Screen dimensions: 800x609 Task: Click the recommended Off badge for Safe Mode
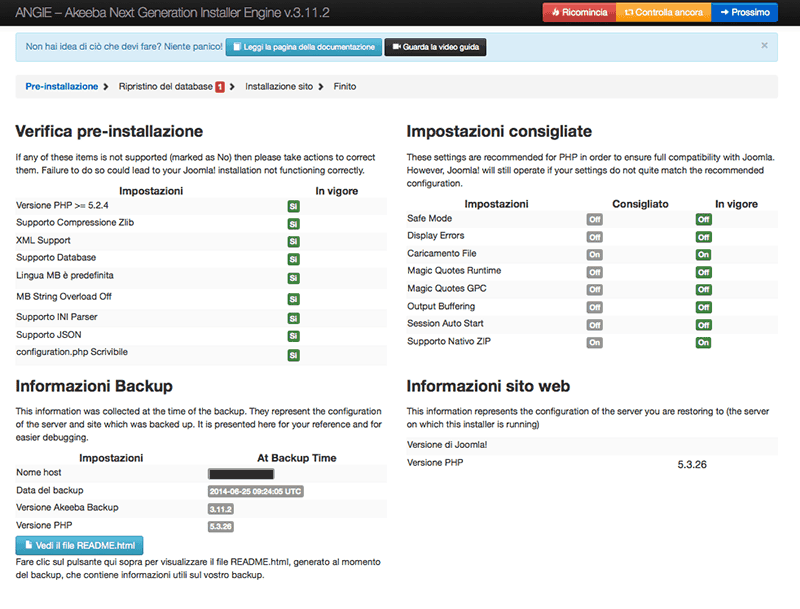(594, 219)
